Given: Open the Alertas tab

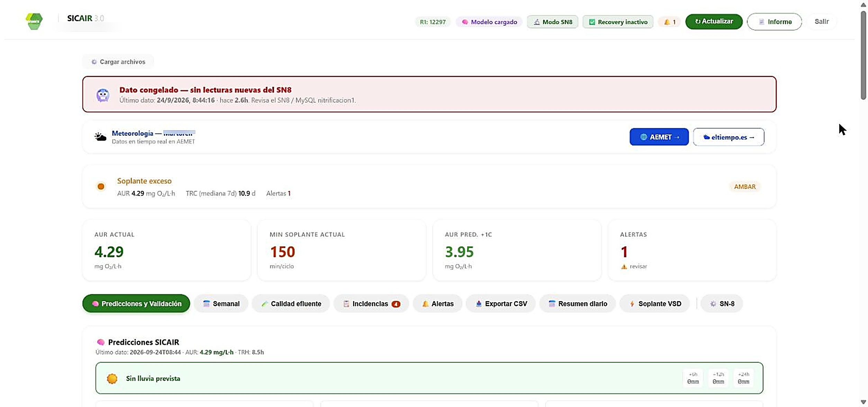Looking at the screenshot, I should coord(437,304).
